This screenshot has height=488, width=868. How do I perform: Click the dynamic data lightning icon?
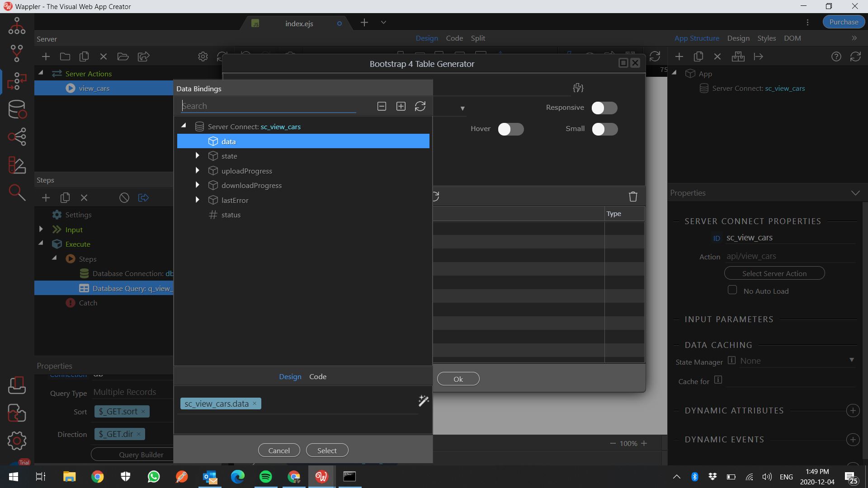click(x=578, y=88)
